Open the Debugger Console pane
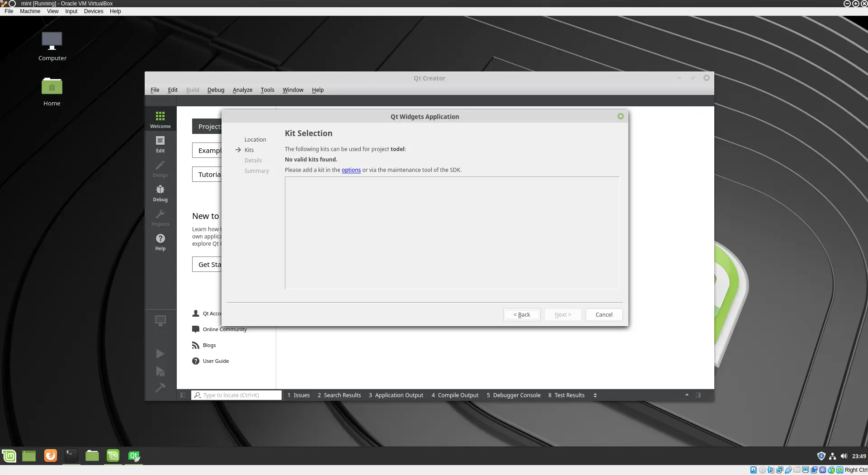Viewport: 868px width, 475px height. (x=514, y=395)
